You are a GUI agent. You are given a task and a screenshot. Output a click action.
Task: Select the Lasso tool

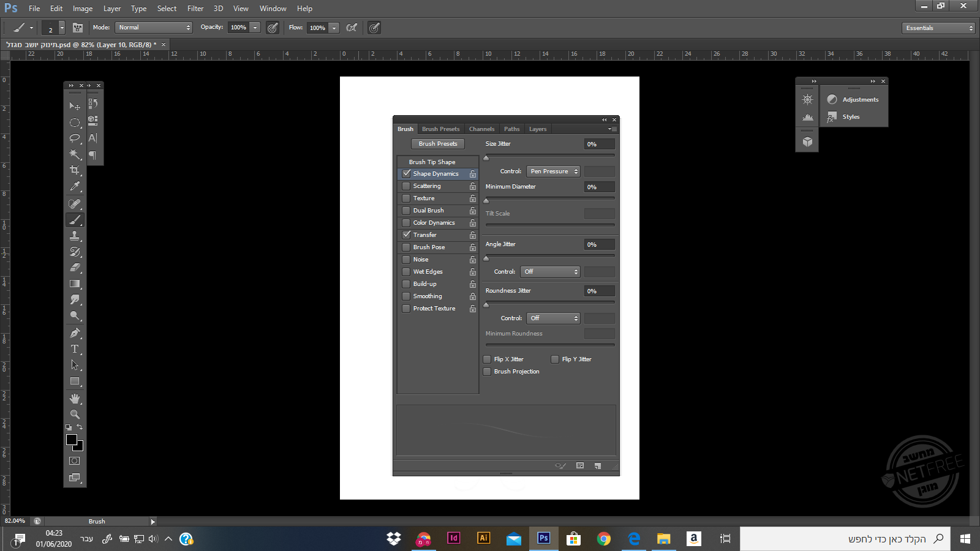[75, 138]
